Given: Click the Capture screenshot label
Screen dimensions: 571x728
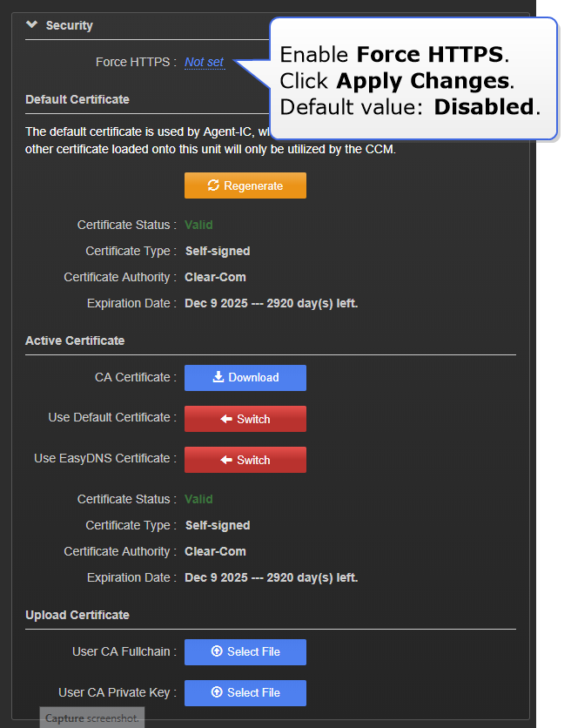Looking at the screenshot, I should tap(91, 718).
